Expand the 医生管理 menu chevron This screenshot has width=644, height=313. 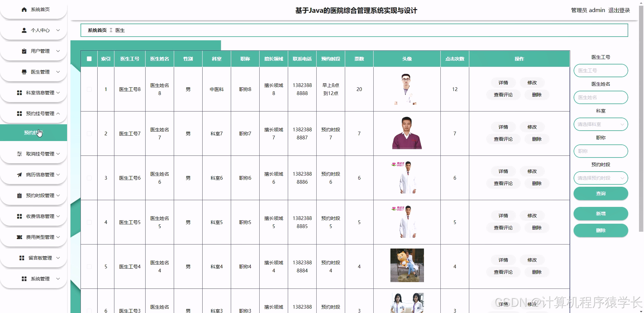pos(58,72)
